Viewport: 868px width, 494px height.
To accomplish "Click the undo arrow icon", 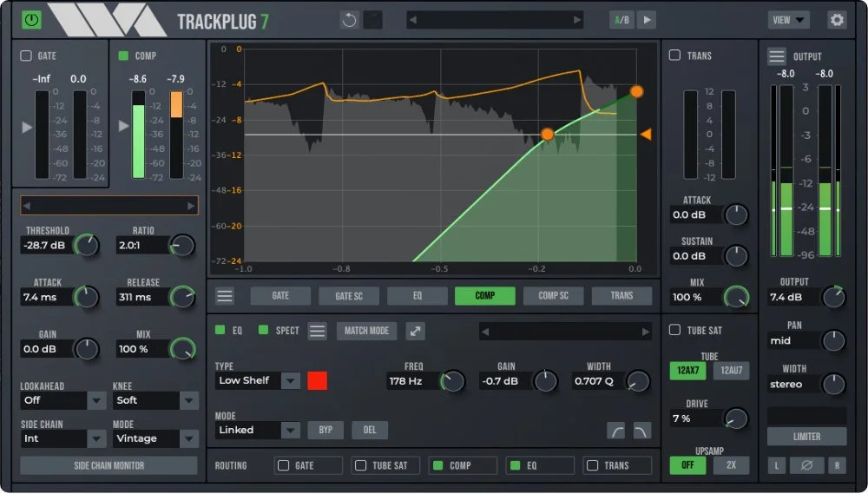I will pos(349,21).
